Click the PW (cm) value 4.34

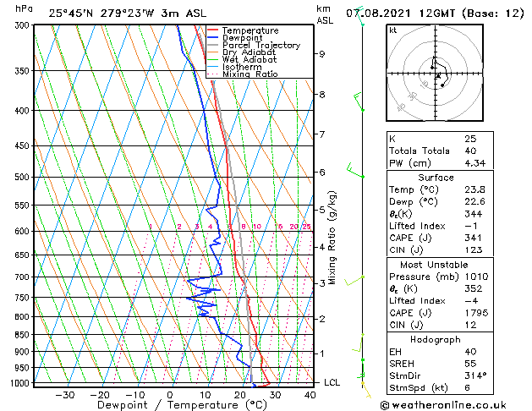coord(475,163)
